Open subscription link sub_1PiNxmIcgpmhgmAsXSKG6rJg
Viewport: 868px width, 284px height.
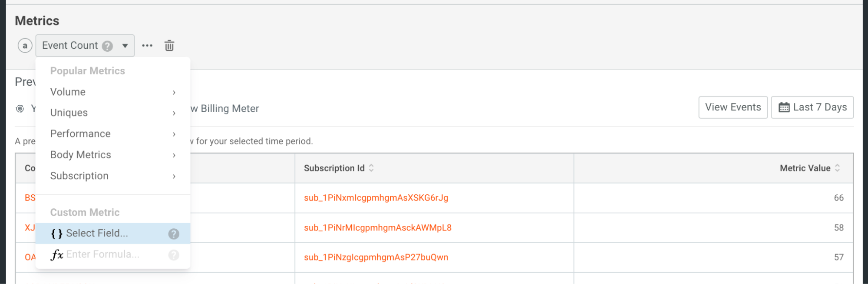[376, 198]
